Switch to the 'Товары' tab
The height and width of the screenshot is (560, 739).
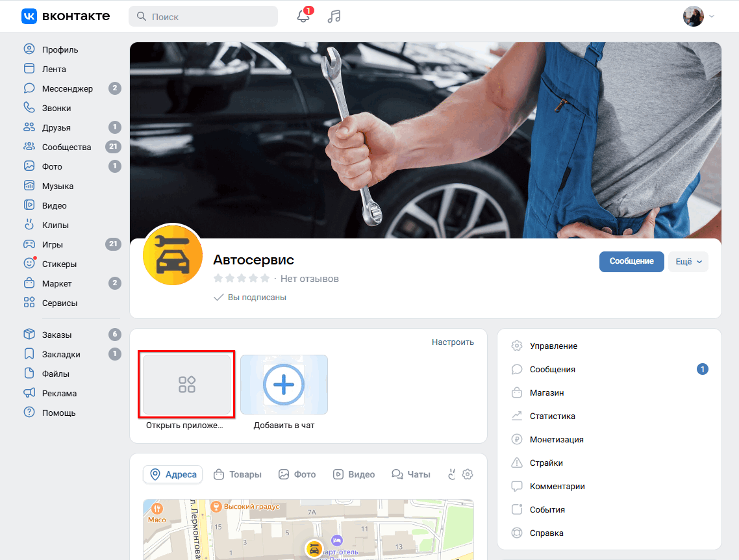pos(238,474)
